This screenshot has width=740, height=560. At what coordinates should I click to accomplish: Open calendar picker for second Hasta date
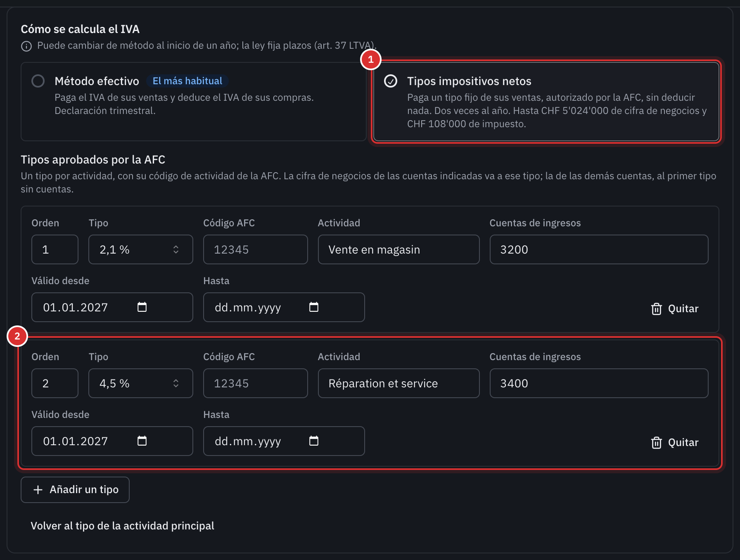[314, 441]
